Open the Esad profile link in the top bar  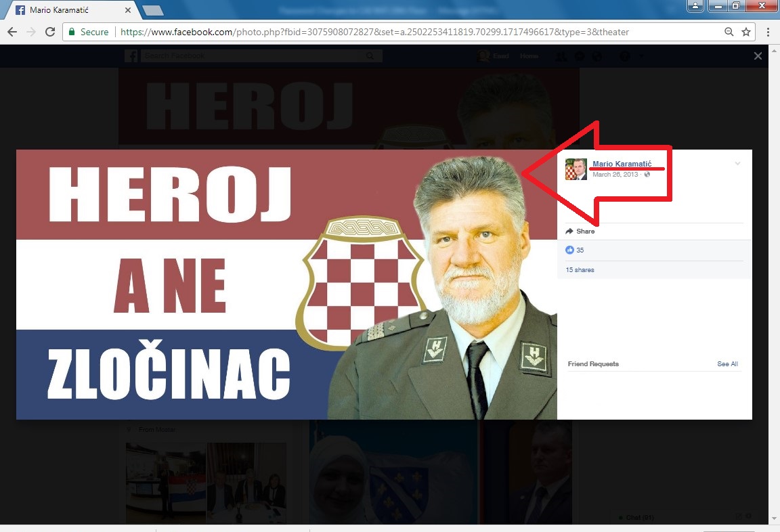(x=494, y=56)
